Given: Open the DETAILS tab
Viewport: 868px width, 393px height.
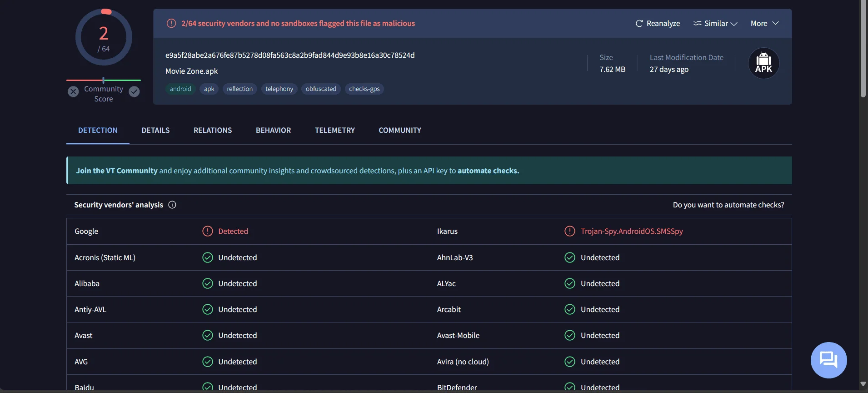Looking at the screenshot, I should (x=155, y=131).
